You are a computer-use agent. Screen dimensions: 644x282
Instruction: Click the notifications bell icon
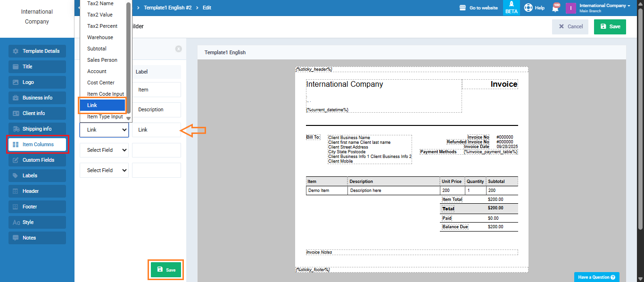click(x=555, y=8)
